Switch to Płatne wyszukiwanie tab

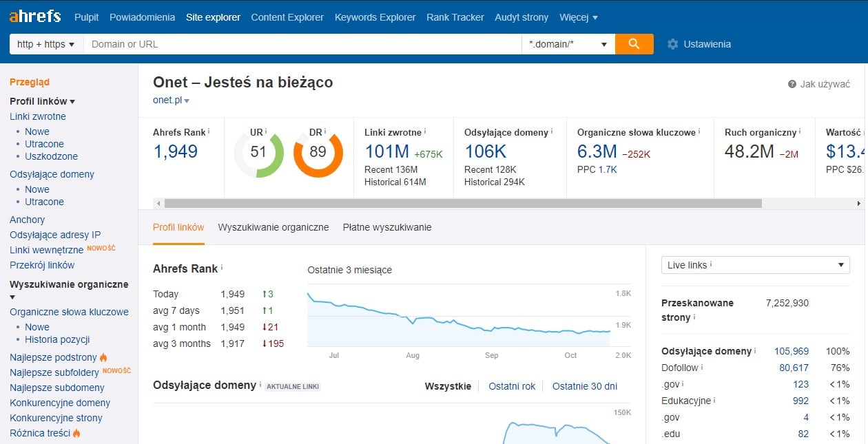click(387, 227)
